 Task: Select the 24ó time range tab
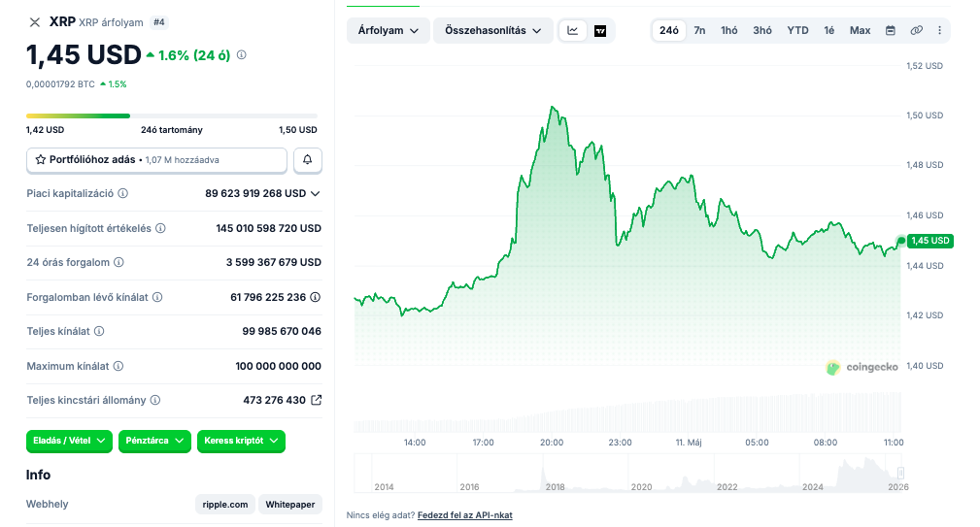click(669, 31)
